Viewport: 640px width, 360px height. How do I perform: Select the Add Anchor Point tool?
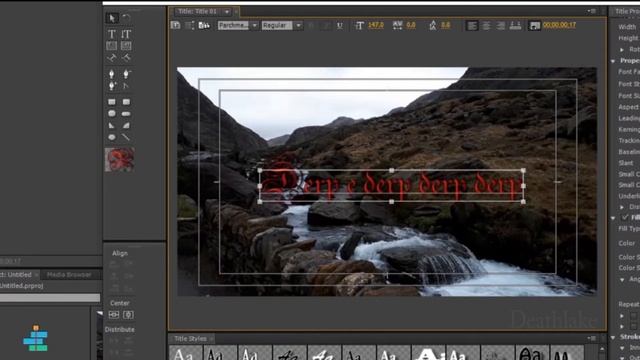pyautogui.click(x=112, y=86)
